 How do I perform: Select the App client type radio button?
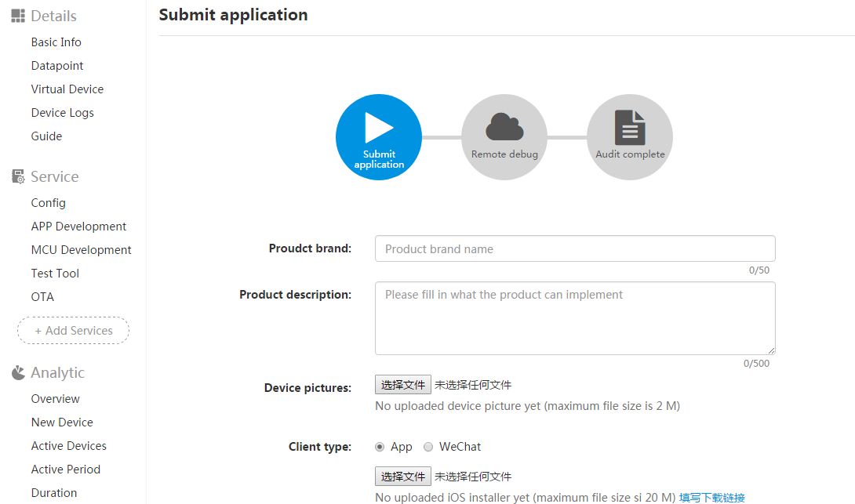click(379, 446)
